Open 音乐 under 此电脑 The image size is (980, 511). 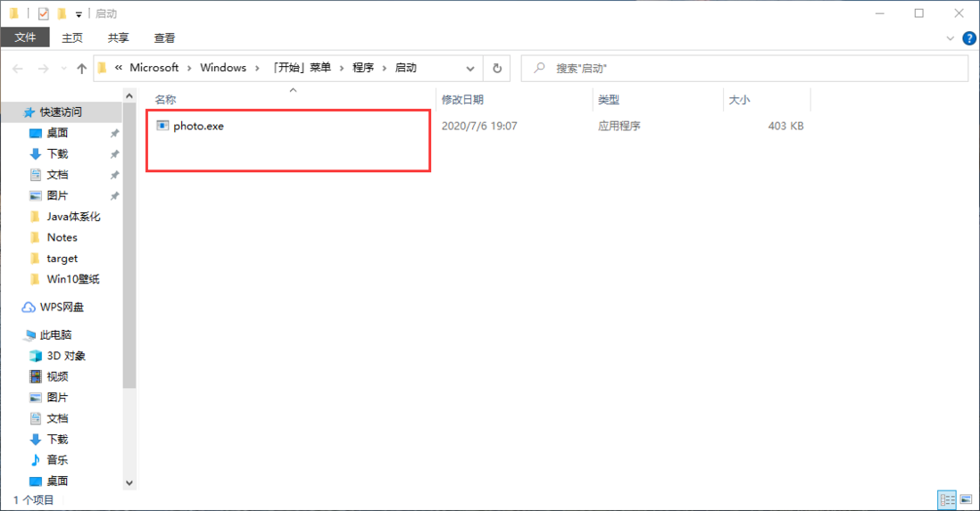(x=57, y=460)
